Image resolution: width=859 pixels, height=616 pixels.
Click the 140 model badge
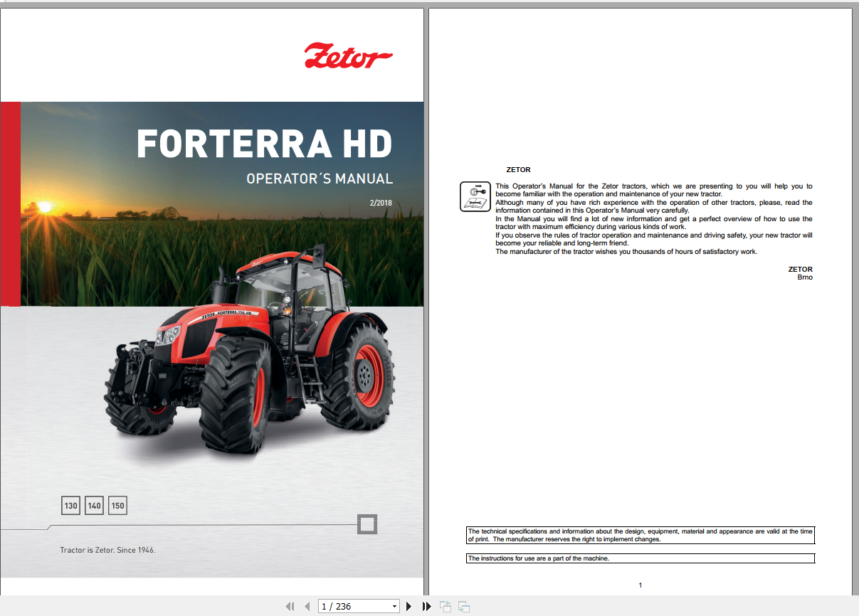point(95,506)
